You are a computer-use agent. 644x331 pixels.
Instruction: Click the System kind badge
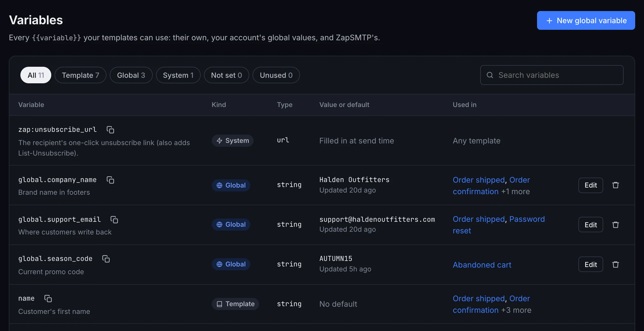[x=232, y=141]
